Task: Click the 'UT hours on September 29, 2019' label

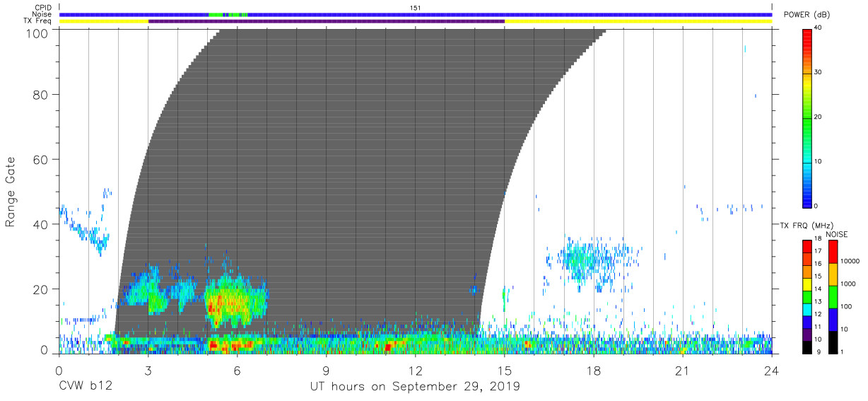Action: (x=416, y=387)
